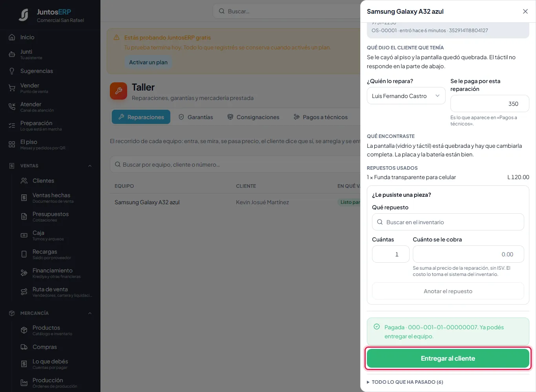Open Presupuestos document icon
The image size is (536, 392).
pos(24,216)
